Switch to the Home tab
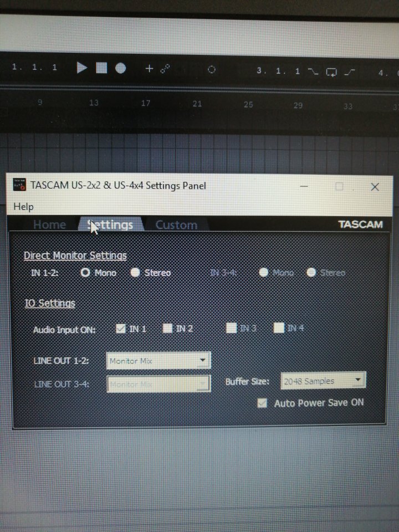The height and width of the screenshot is (532, 399). coord(49,224)
